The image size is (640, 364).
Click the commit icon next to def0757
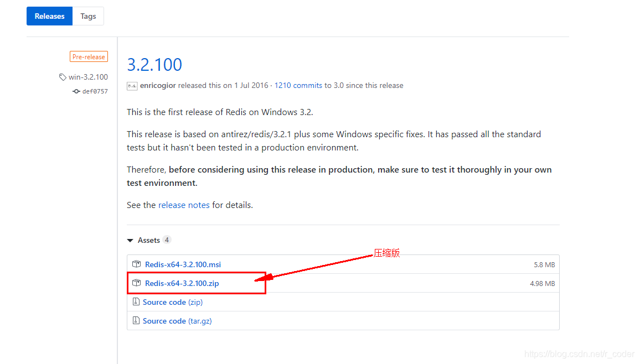click(76, 91)
